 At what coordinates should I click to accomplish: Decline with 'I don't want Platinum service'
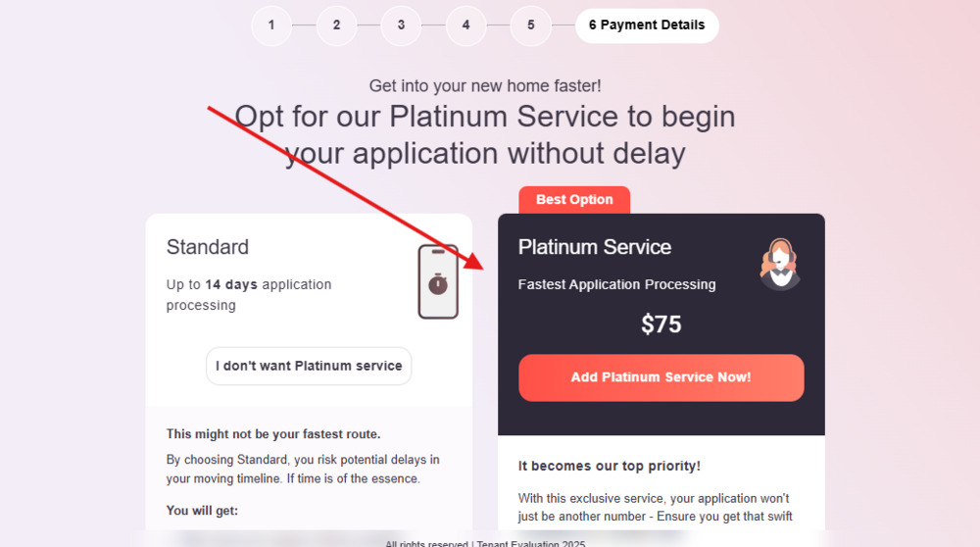point(309,366)
